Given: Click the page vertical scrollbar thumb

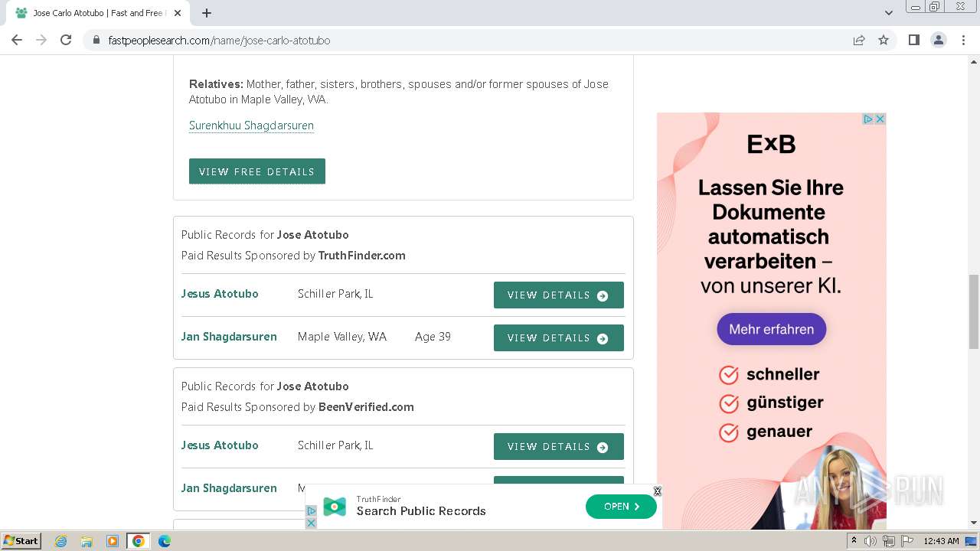Looking at the screenshot, I should 974,311.
